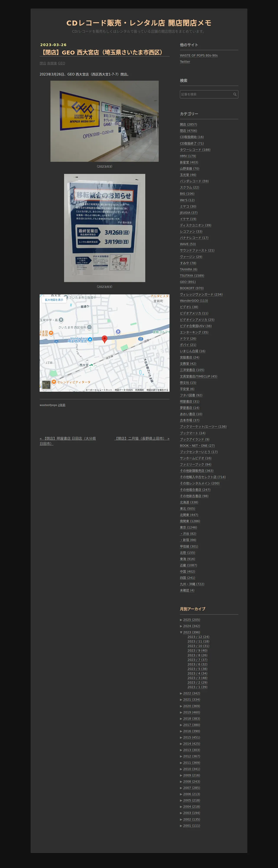The height and width of the screenshot is (868, 278).
Task: Click the さいたま市 西区役所 map marker
Action: pyautogui.click(x=89, y=327)
